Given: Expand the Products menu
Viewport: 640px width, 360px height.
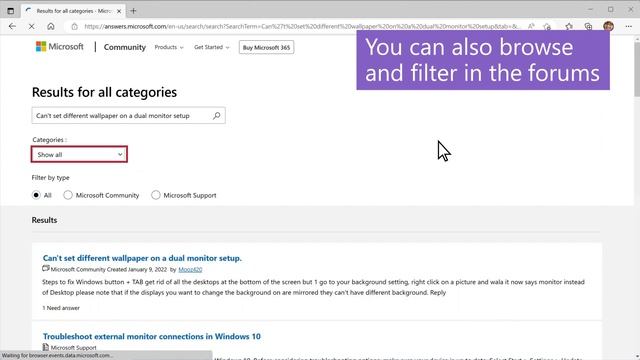Looking at the screenshot, I should point(169,47).
